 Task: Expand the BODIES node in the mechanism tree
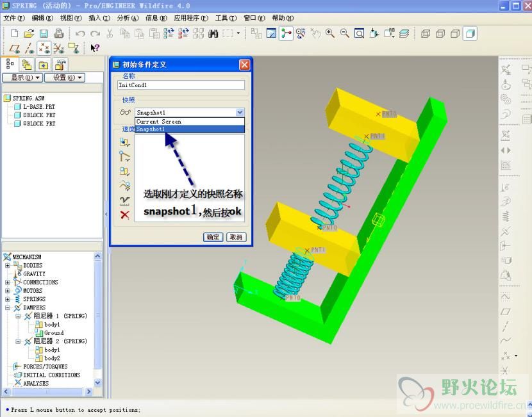pos(8,265)
